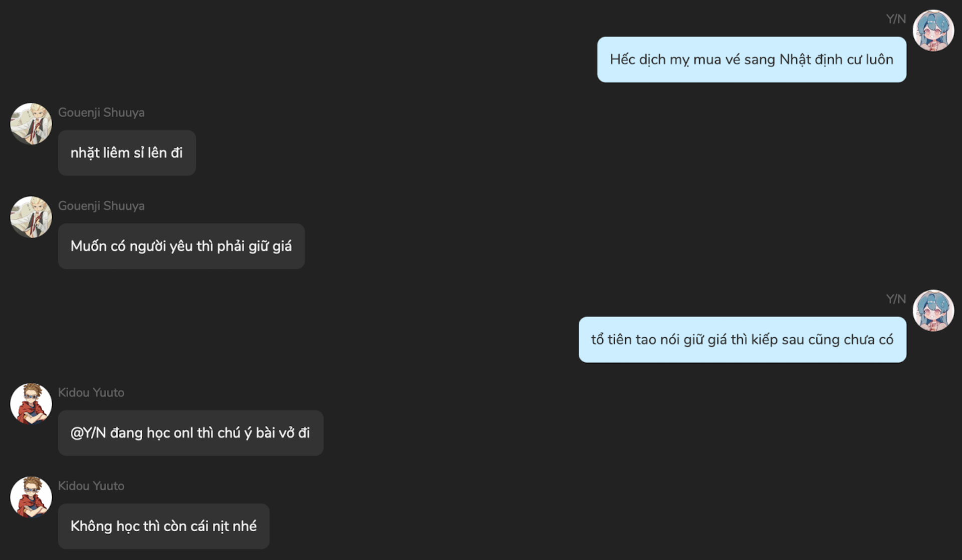Select the "đang học onl" message bubble

(190, 433)
